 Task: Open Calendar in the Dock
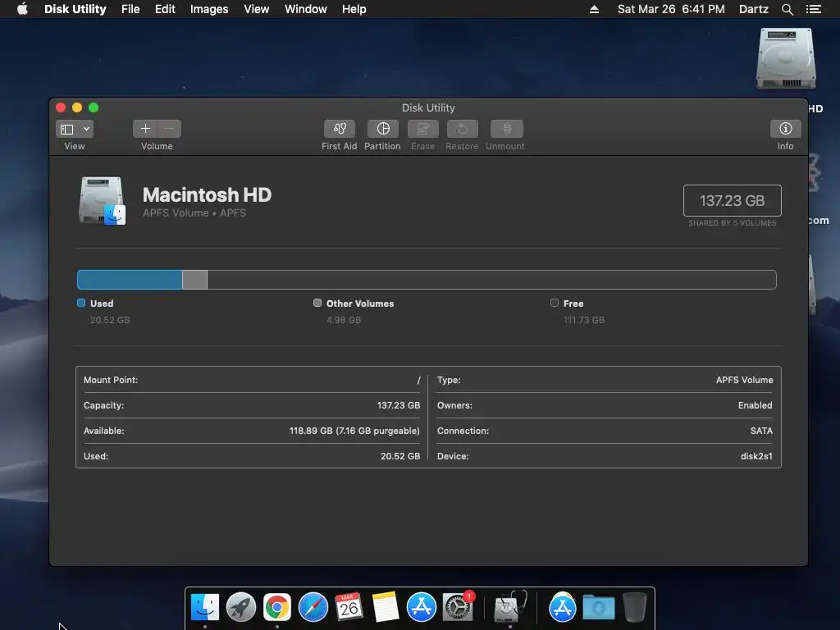(349, 607)
